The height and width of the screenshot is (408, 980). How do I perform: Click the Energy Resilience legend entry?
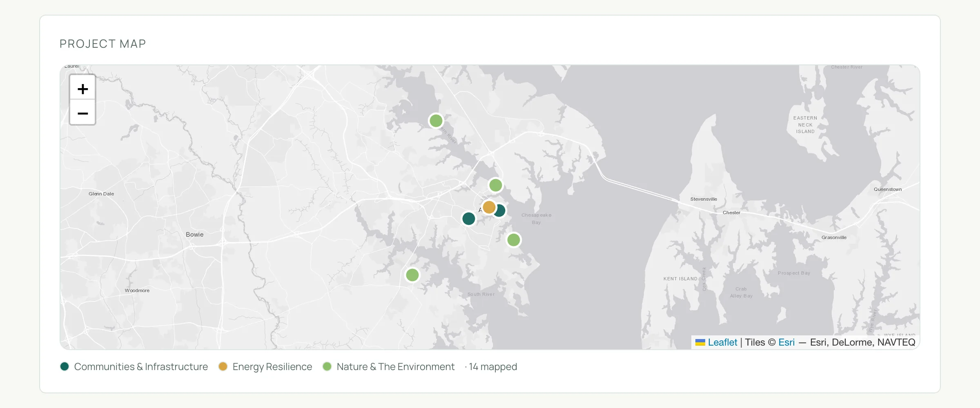tap(265, 367)
